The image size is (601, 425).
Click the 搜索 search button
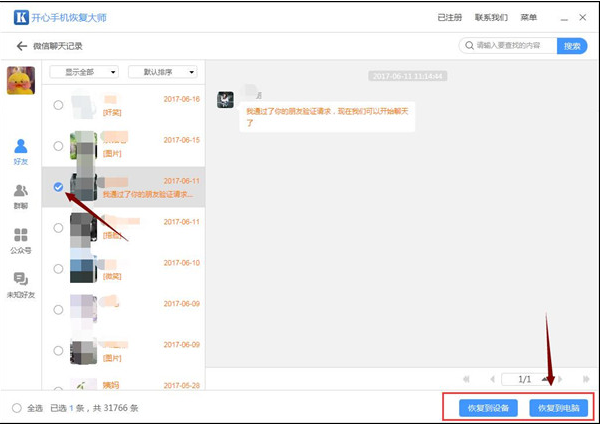coord(572,46)
